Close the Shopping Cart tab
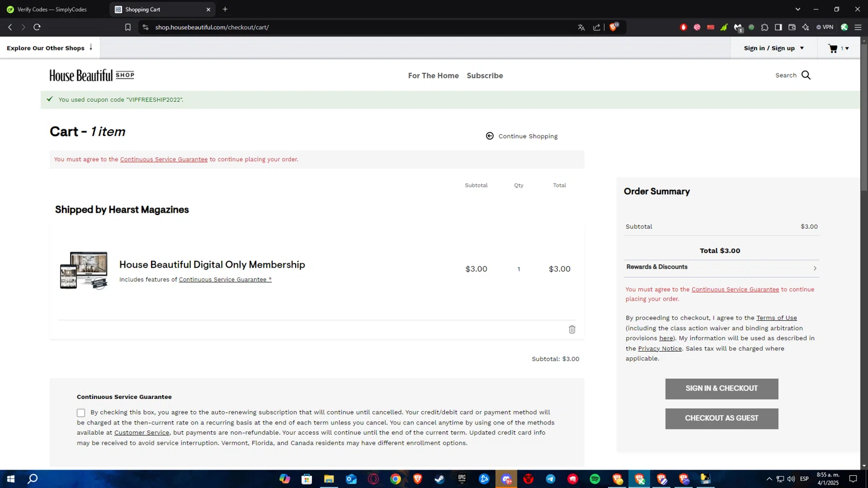868x488 pixels. [x=208, y=9]
